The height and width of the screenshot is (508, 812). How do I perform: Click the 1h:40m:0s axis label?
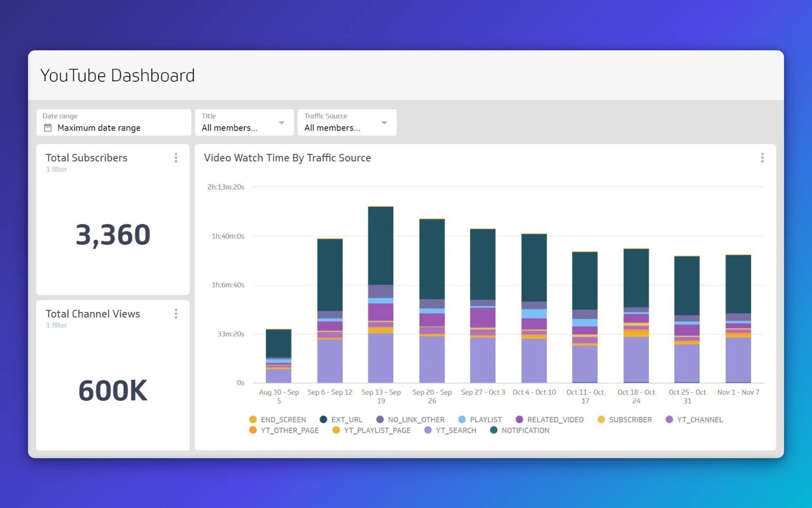pos(228,236)
